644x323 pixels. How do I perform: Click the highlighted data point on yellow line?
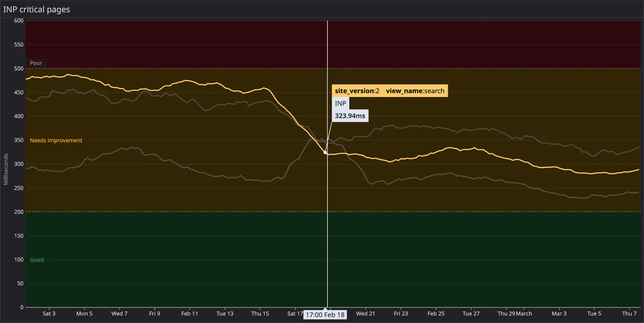point(325,153)
